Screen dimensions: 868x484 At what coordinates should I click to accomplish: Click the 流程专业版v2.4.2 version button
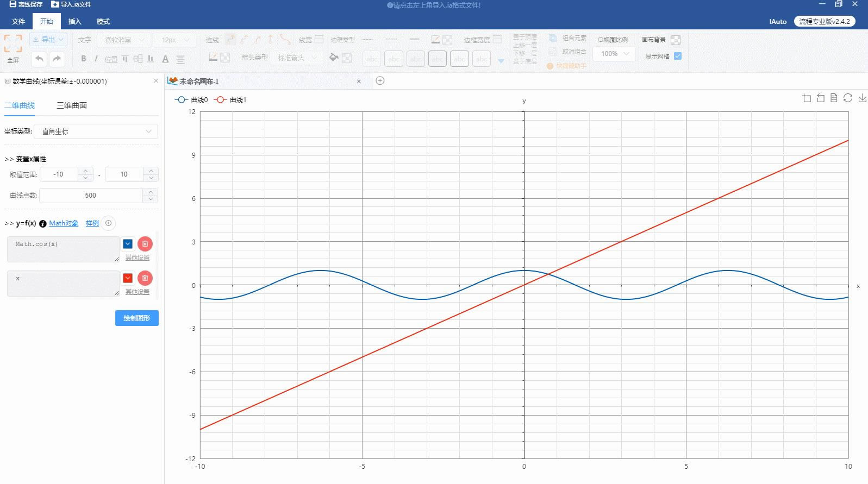825,21
